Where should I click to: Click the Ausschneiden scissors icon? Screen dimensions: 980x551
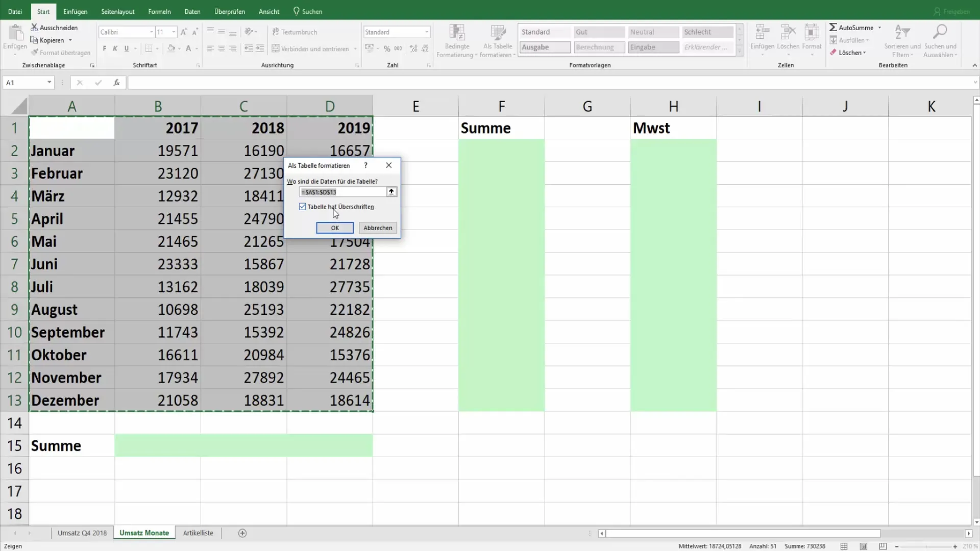click(x=34, y=28)
